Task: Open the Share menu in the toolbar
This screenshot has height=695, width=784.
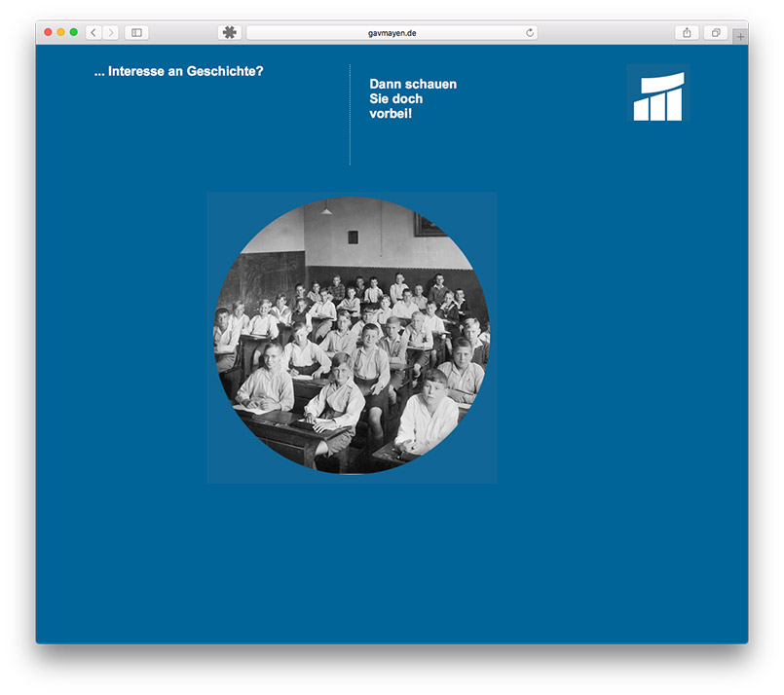Action: tap(687, 32)
